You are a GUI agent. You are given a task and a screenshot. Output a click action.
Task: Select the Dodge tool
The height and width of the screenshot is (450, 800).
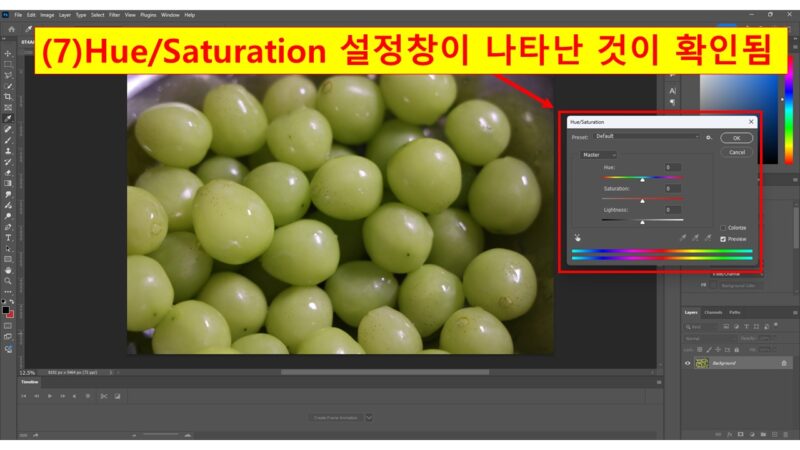8,216
